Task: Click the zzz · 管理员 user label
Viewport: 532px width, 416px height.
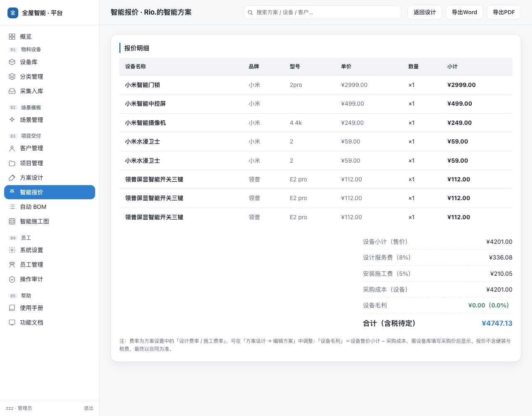Action: [19, 408]
